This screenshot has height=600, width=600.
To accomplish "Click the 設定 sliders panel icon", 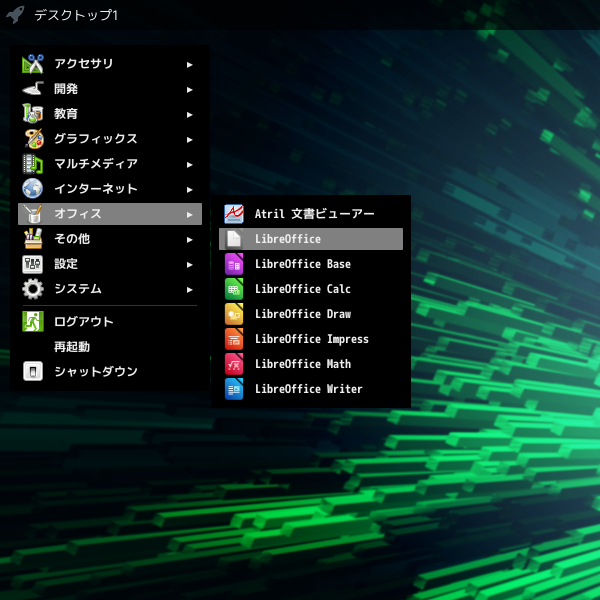I will (33, 264).
